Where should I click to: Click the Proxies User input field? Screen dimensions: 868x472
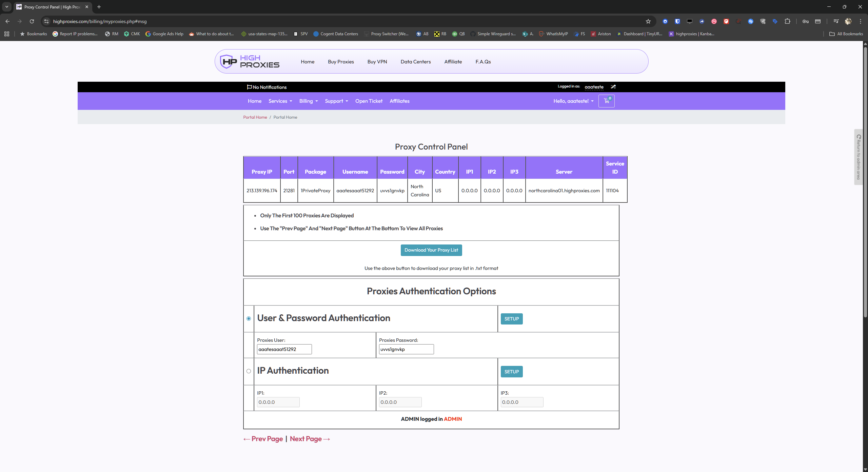point(284,349)
